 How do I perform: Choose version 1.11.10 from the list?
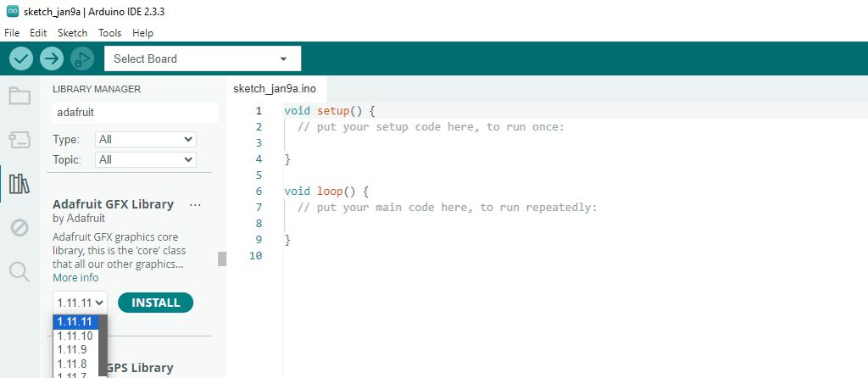coord(75,336)
